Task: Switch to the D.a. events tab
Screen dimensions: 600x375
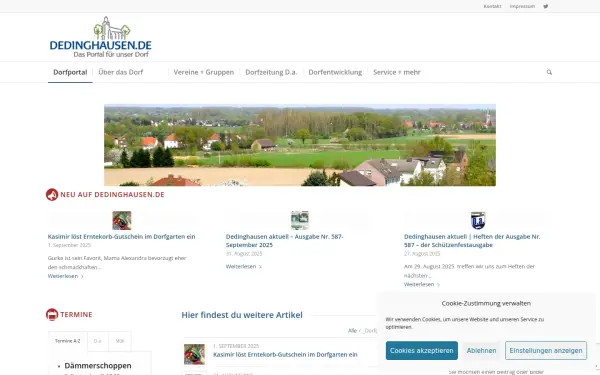Action: 98,341
